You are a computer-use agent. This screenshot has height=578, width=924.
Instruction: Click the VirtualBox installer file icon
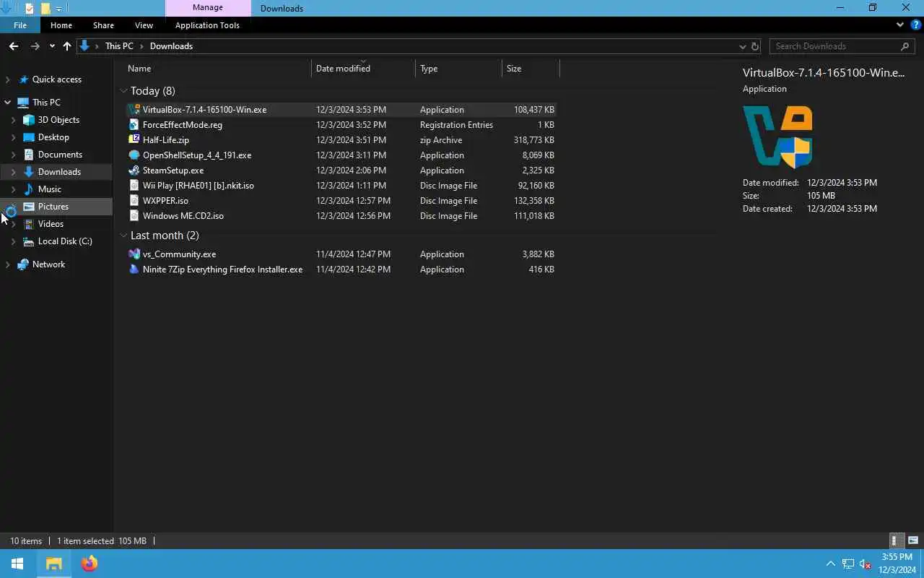(x=134, y=110)
